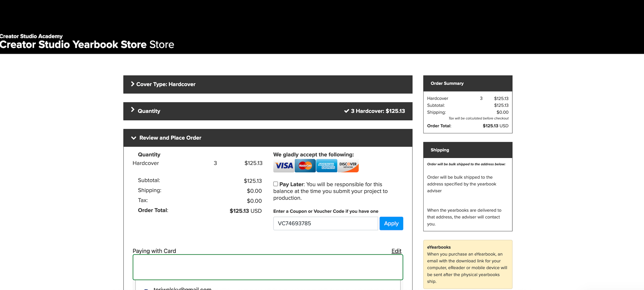Screen dimensions: 644x290
Task: Click the American Express logo
Action: tap(326, 166)
